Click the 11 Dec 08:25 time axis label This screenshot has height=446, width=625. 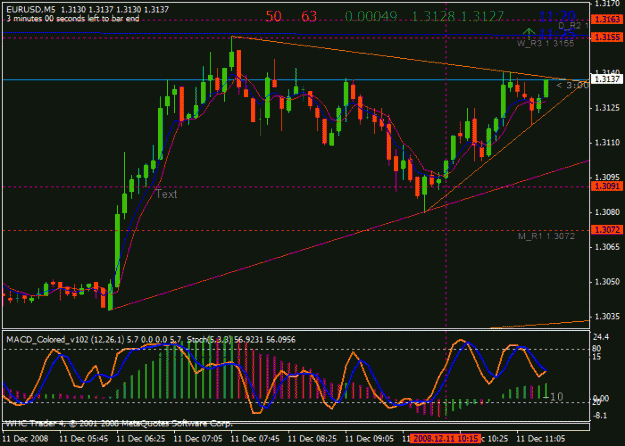click(313, 439)
